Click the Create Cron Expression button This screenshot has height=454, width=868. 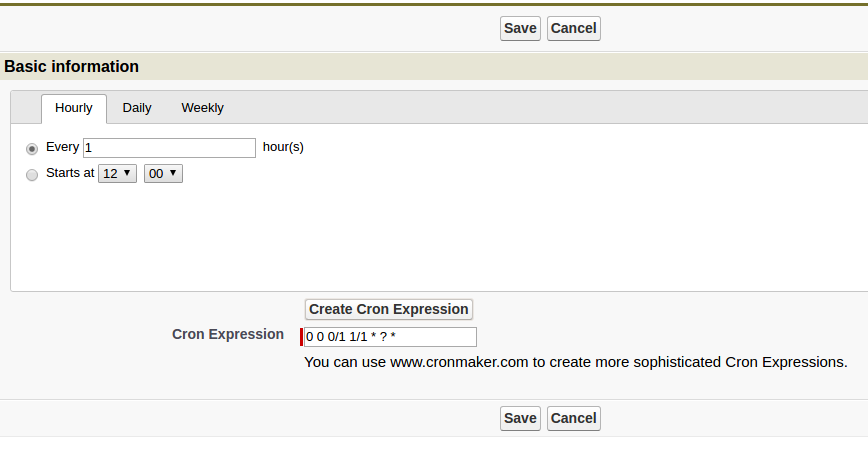click(x=389, y=309)
